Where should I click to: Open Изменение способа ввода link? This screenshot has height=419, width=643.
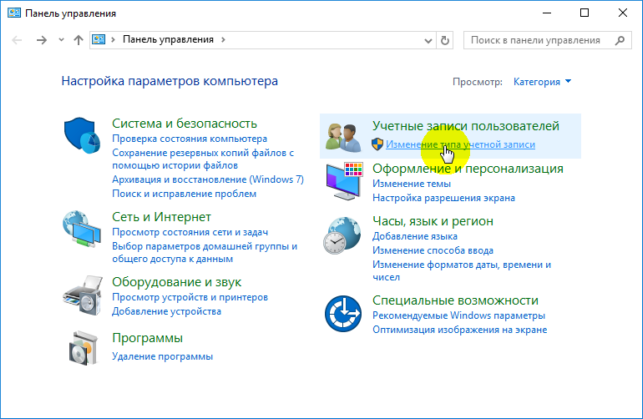point(433,250)
